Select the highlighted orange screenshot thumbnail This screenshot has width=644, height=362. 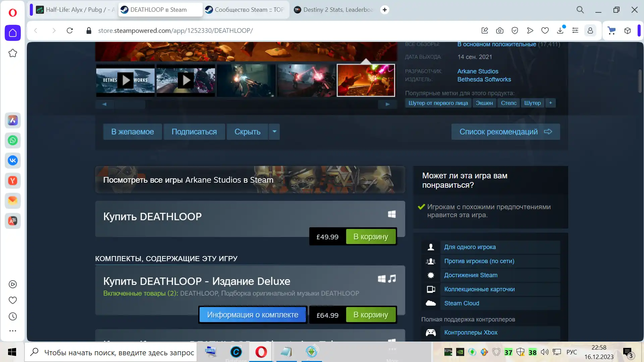click(x=366, y=80)
